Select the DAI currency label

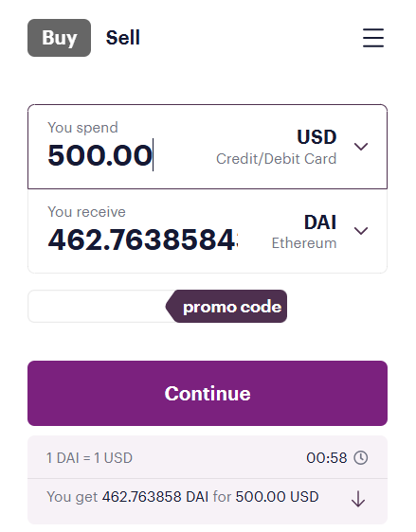coord(320,222)
